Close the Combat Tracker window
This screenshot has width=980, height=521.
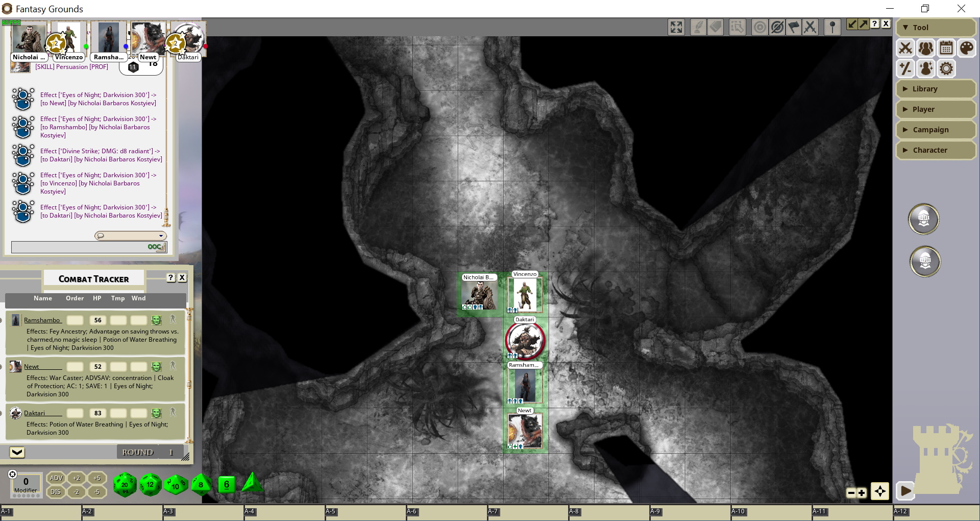[x=182, y=277]
